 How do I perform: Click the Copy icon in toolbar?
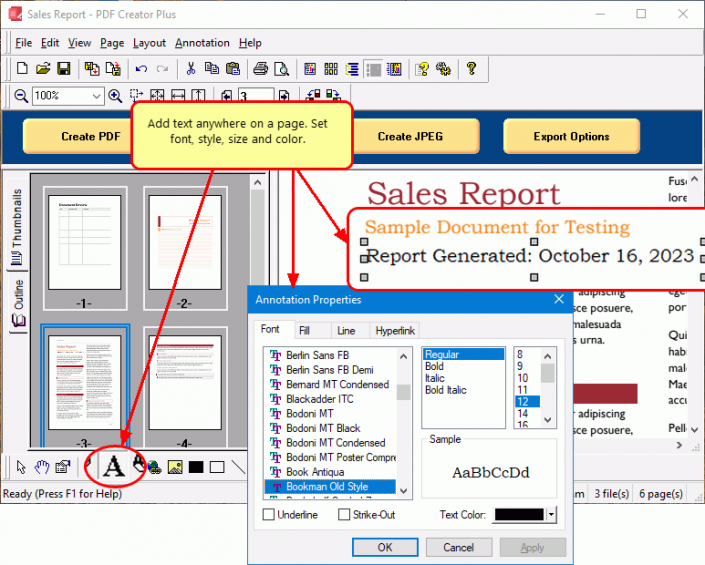pyautogui.click(x=212, y=69)
